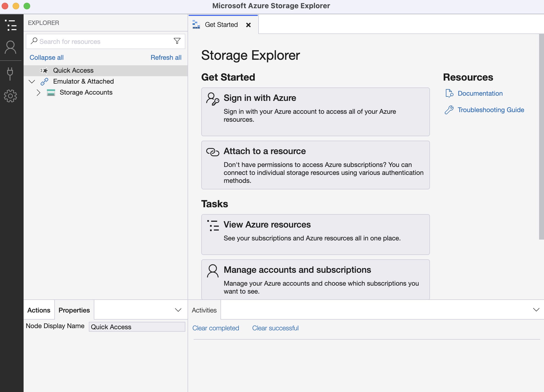Viewport: 544px width, 392px height.
Task: Click the Quick Access star icon
Action: pyautogui.click(x=44, y=70)
